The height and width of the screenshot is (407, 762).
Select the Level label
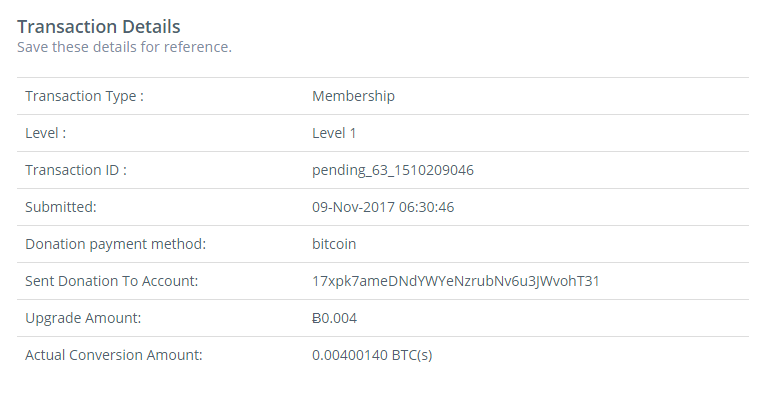(46, 133)
